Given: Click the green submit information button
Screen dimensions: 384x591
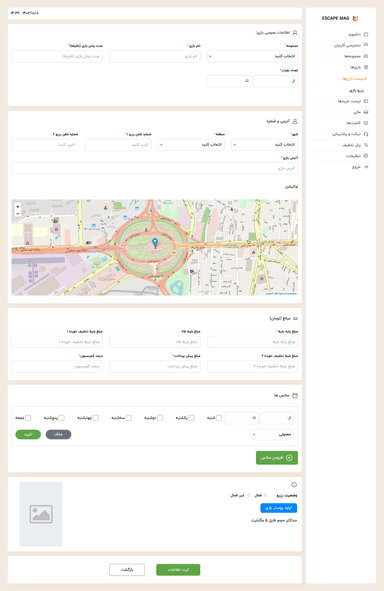Looking at the screenshot, I should (178, 570).
